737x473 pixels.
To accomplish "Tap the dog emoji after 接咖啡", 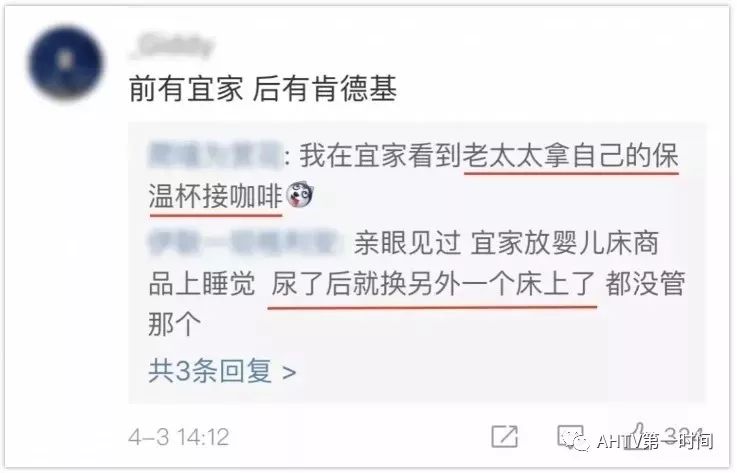I will tap(300, 195).
